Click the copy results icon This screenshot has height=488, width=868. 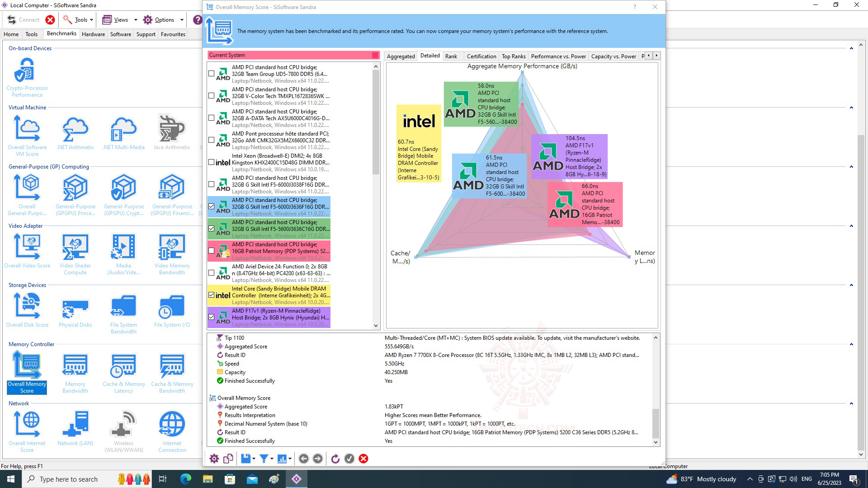coord(228,459)
